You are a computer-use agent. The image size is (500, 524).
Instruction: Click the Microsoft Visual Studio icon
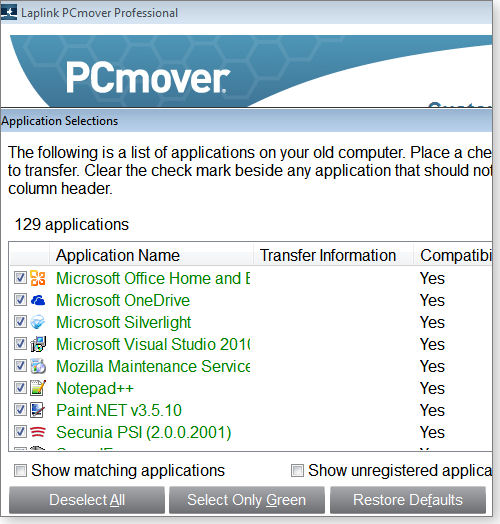tap(38, 344)
